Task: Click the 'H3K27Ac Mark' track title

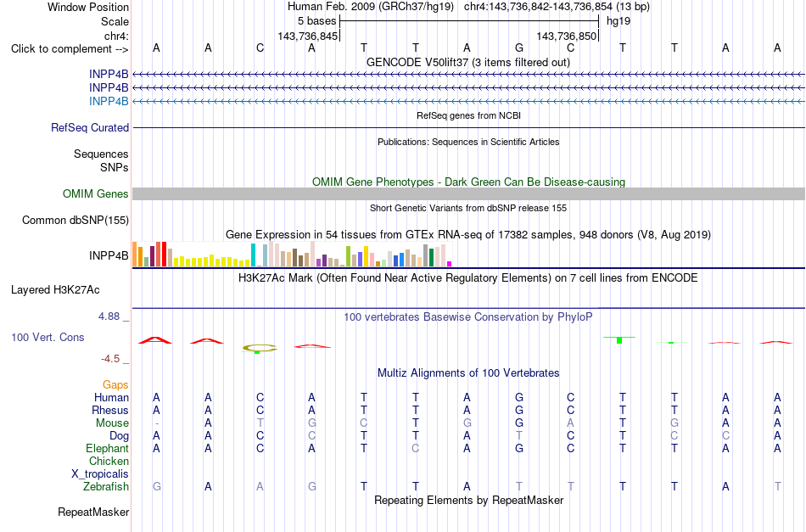Action: coord(467,278)
